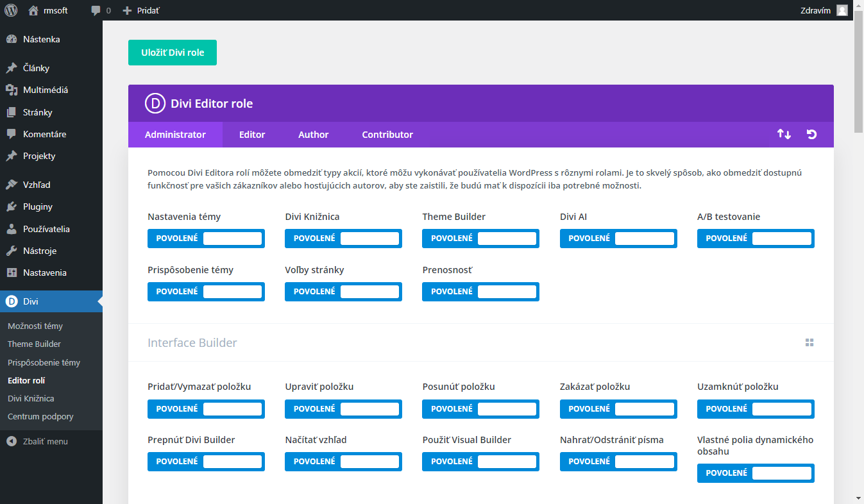Viewport: 864px width, 504px height.
Task: Toggle Načítať vzhľad permission
Action: coord(343,462)
